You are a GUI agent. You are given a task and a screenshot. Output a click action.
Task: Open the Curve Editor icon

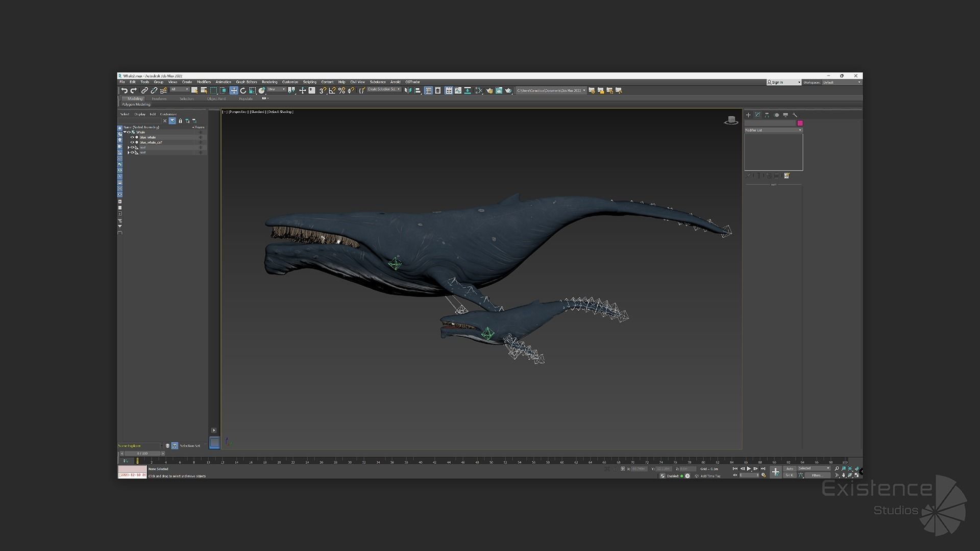coord(458,90)
